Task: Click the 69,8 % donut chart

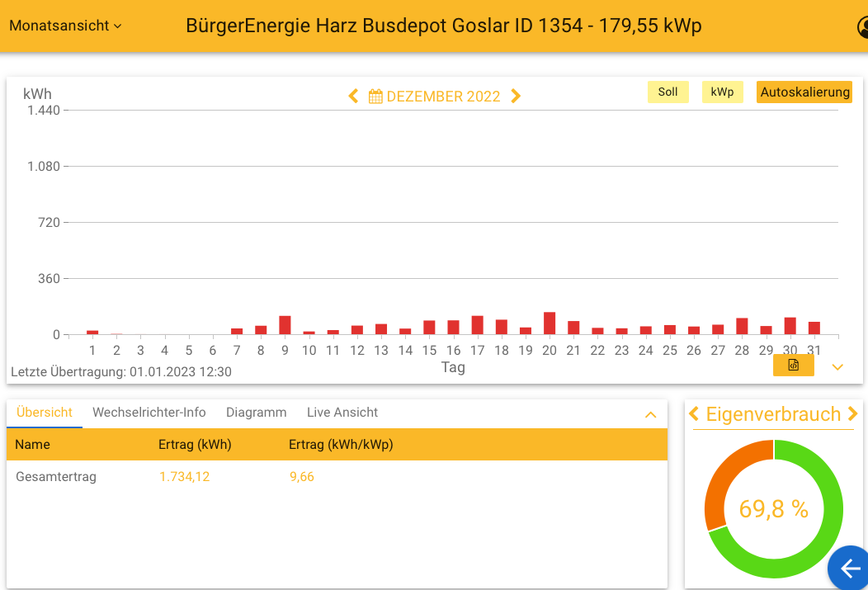Action: (773, 509)
